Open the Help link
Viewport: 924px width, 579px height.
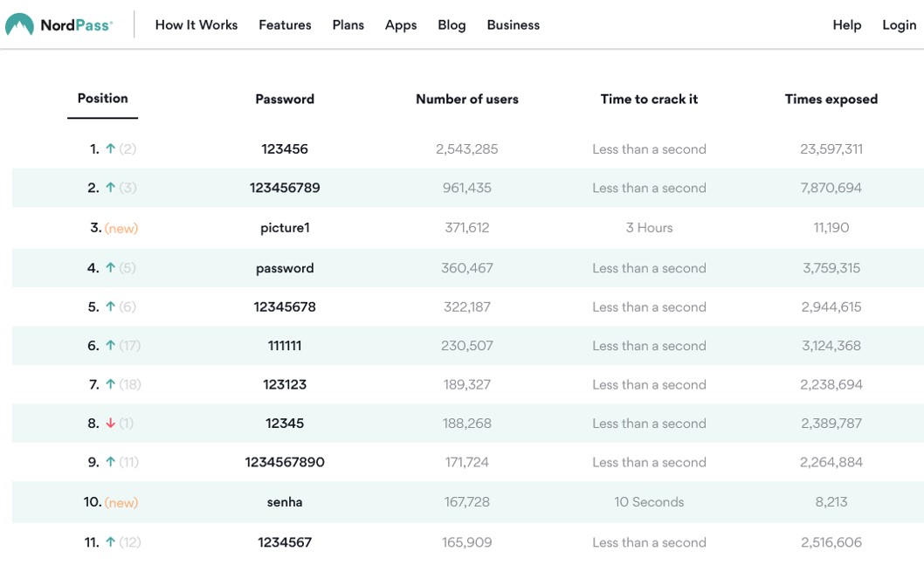pos(847,25)
